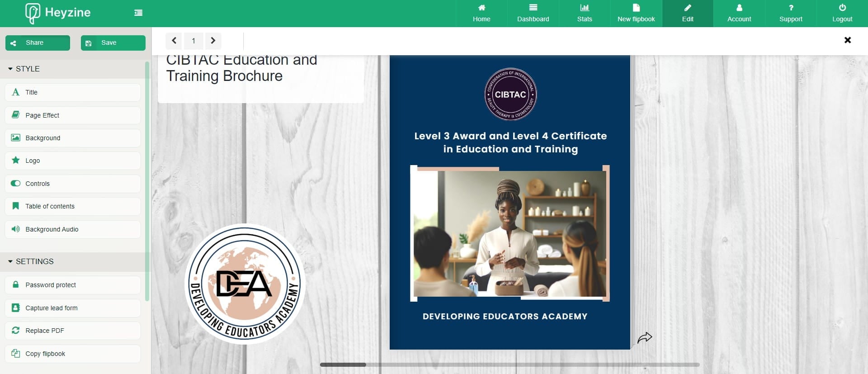Screen dimensions: 868x374
Task: Open Page Effect settings
Action: coord(73,115)
